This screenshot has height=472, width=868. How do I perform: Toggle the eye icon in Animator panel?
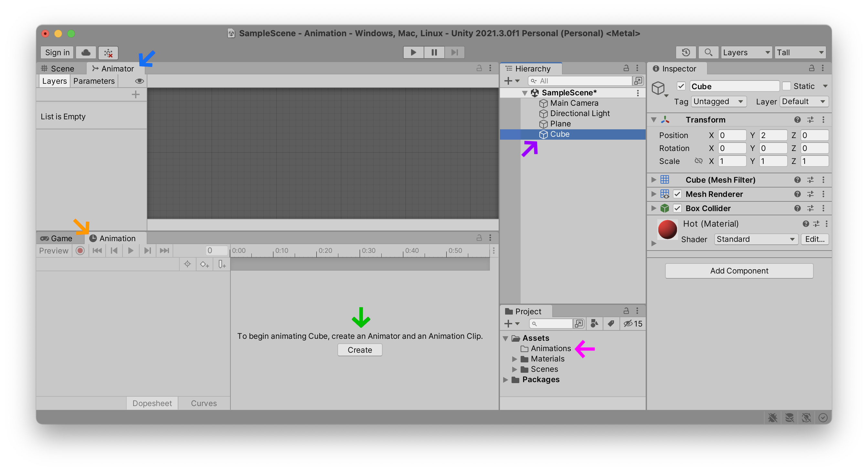[140, 81]
